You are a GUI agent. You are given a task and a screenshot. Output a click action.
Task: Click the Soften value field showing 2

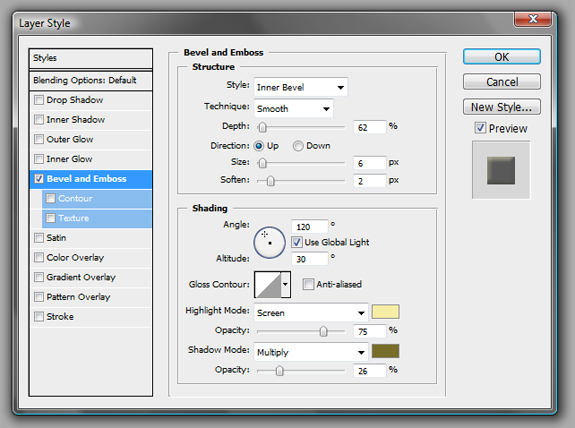tap(370, 181)
